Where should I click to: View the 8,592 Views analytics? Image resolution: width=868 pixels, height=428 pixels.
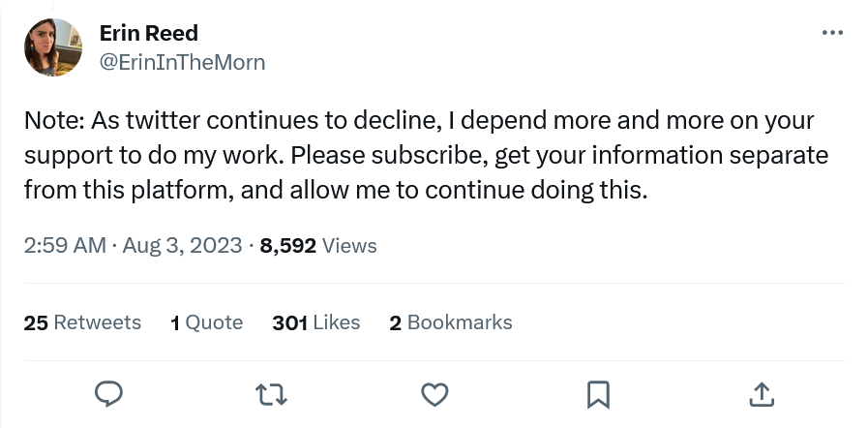tap(318, 246)
